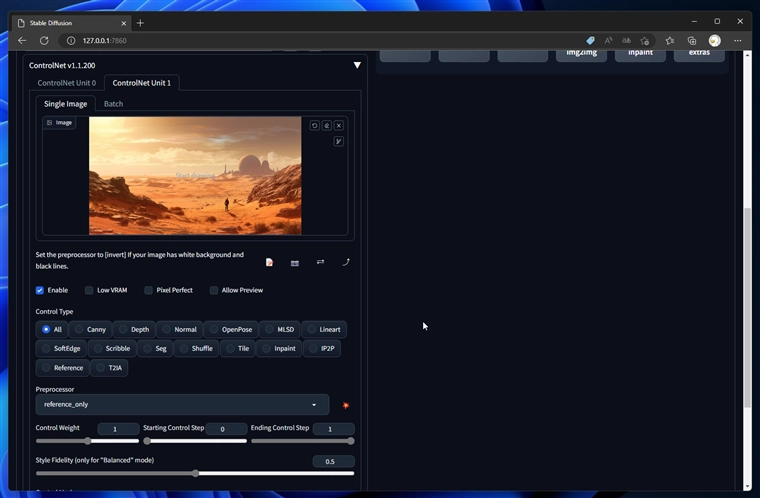Enable the Pixel Perfect checkbox
The height and width of the screenshot is (498, 760).
tap(149, 290)
